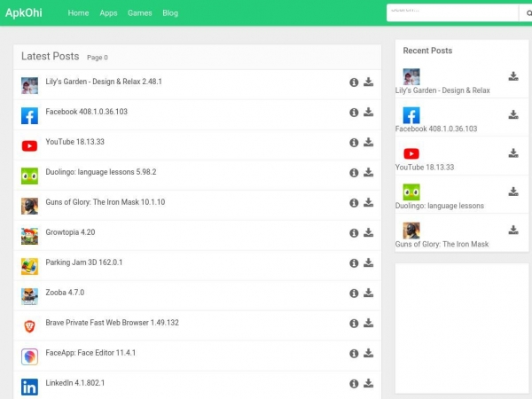
Task: Click the info icon for Growtopia 4.20
Action: click(x=354, y=233)
